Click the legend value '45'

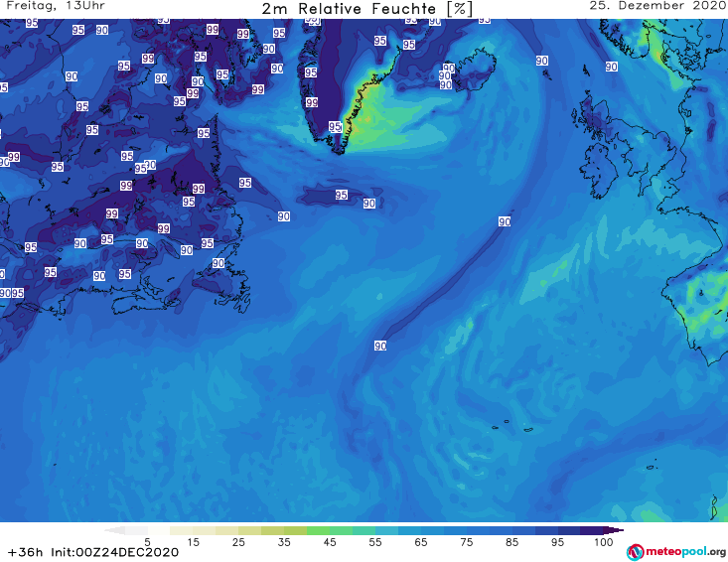click(329, 542)
